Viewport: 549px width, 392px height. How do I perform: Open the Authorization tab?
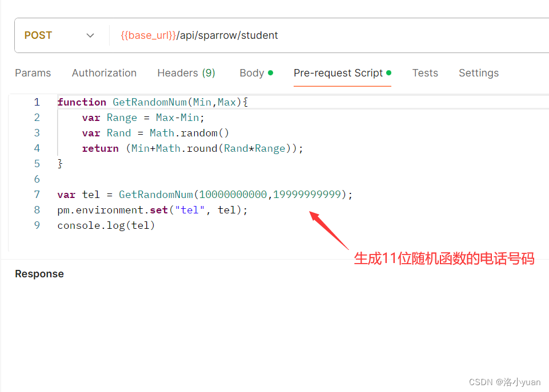(x=104, y=72)
